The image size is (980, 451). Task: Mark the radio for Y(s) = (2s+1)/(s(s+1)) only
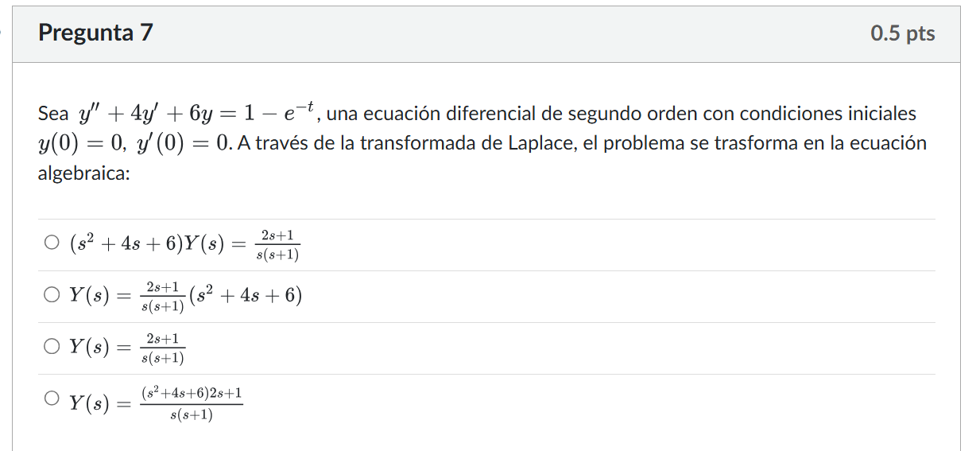(52, 347)
